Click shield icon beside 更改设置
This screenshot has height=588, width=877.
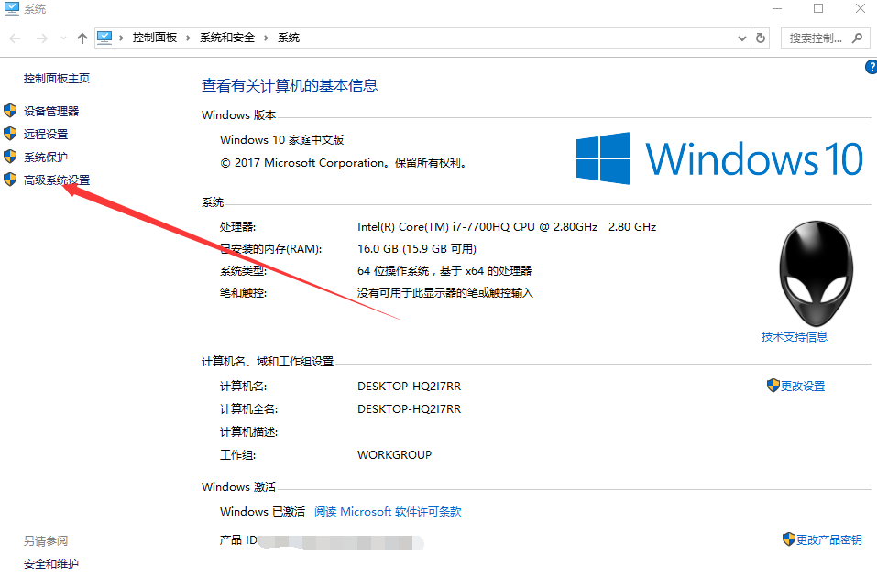(773, 385)
